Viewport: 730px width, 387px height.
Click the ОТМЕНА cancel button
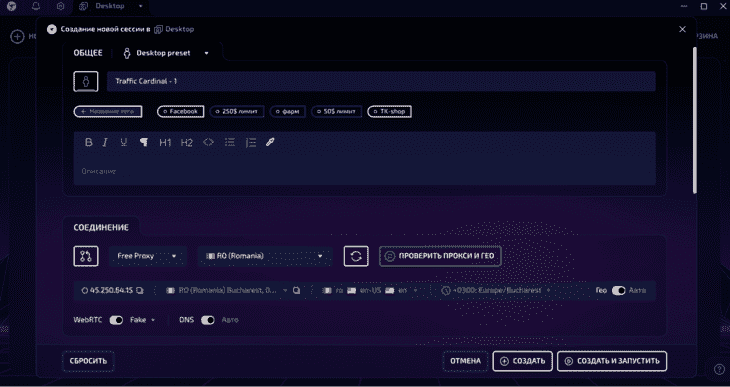(465, 361)
